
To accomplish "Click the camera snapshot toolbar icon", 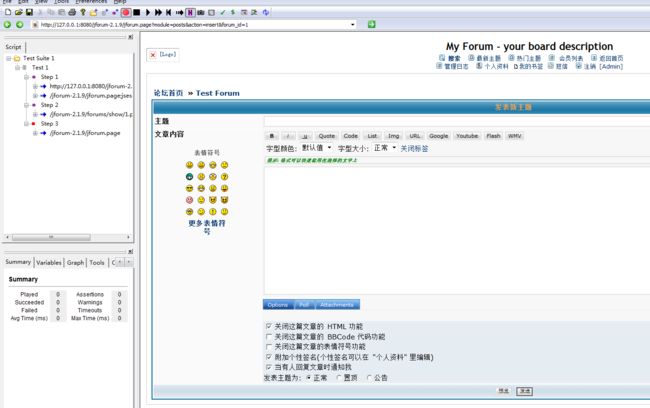I will coord(201,12).
